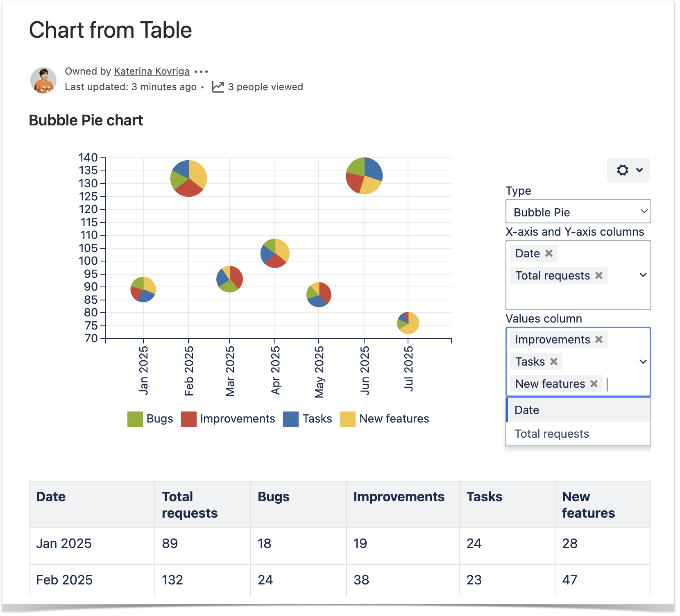Remove Total requests tag from axis columns
680x616 pixels.
coord(598,276)
